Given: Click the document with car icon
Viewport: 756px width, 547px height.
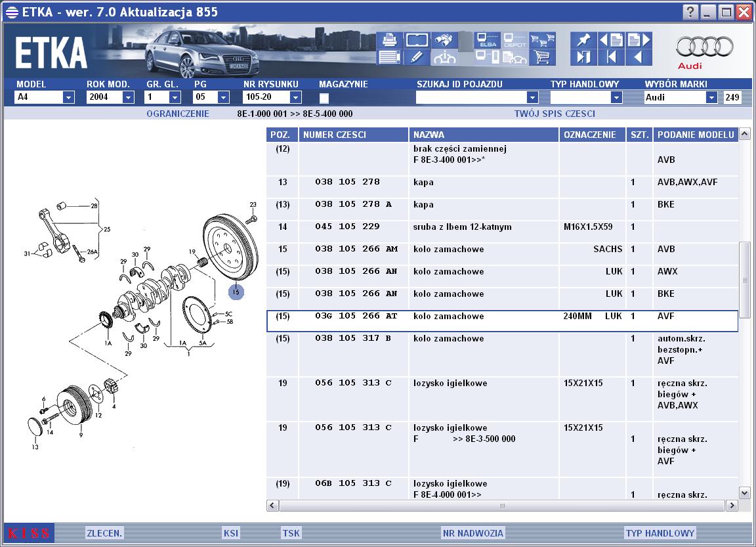Looking at the screenshot, I should [515, 57].
